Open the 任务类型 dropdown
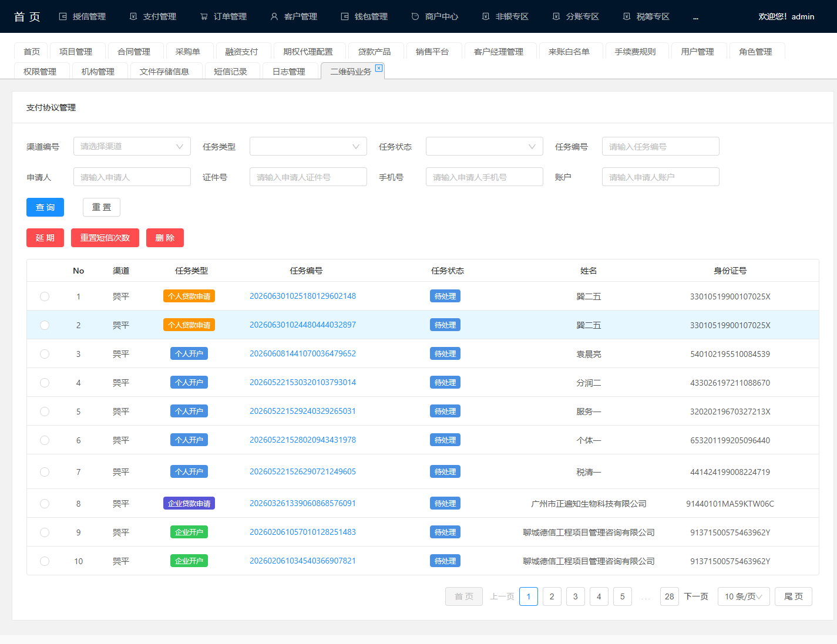The width and height of the screenshot is (837, 644). tap(308, 146)
